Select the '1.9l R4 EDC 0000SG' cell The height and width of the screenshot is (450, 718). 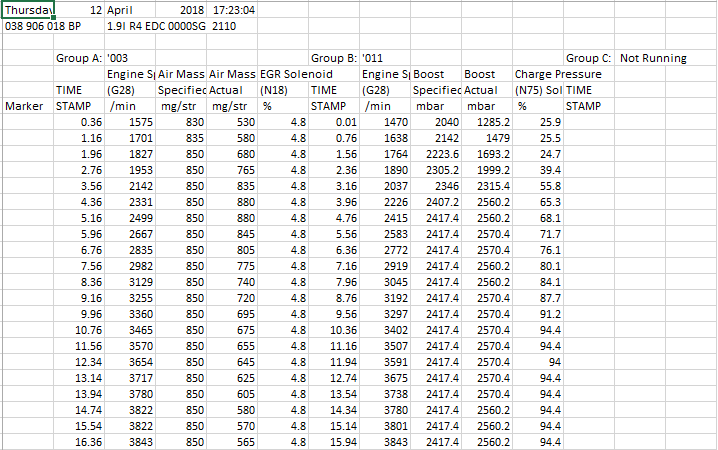[x=156, y=26]
